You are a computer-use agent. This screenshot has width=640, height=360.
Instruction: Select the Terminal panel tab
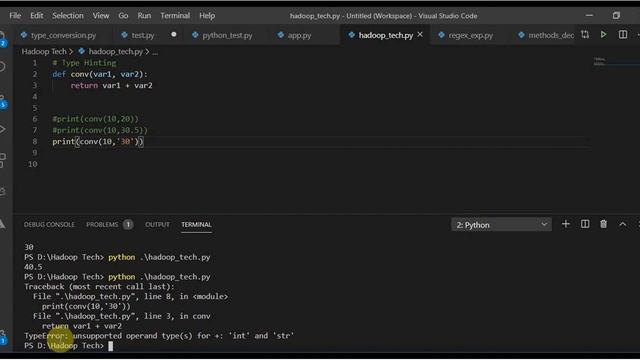196,224
